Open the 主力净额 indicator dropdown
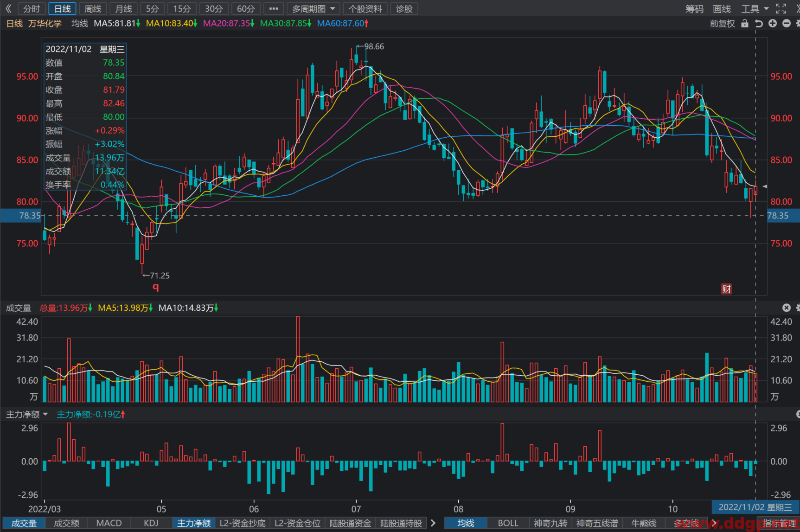Image resolution: width=800 pixels, height=532 pixels. pos(27,414)
